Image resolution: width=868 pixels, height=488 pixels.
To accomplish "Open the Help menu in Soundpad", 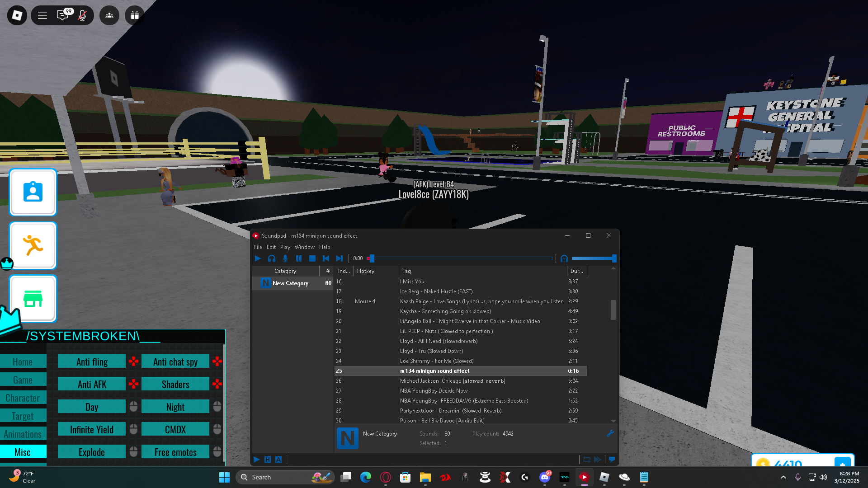I will 325,247.
